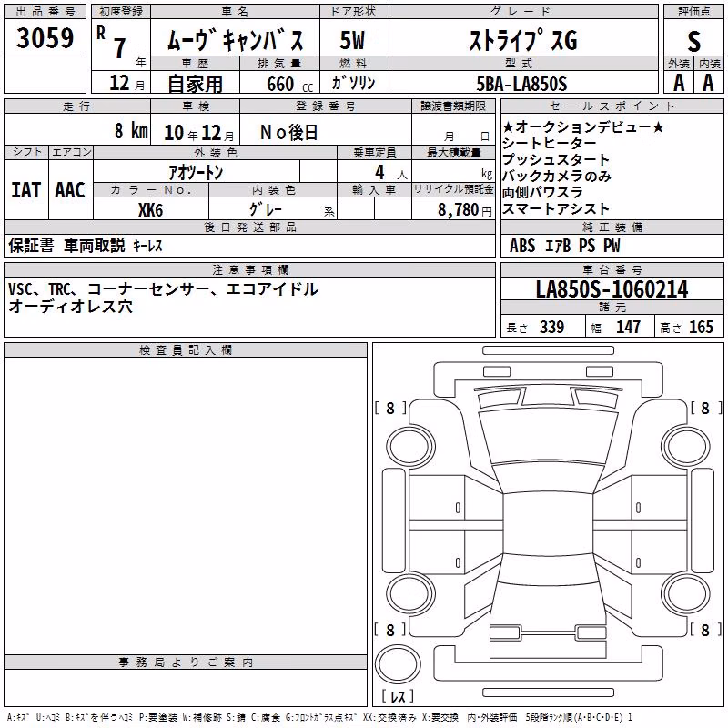Click the rear-left tire circle in diagram

coord(409,594)
